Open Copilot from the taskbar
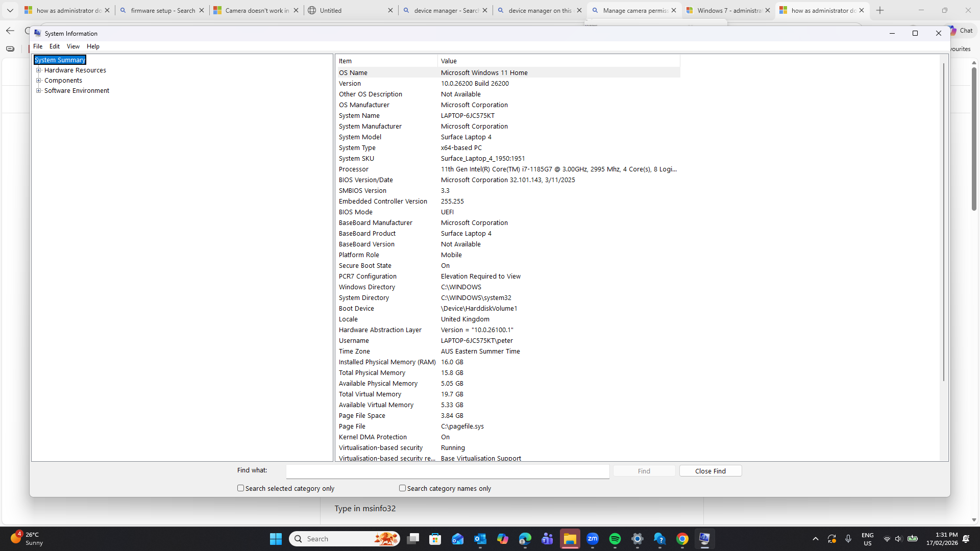The height and width of the screenshot is (551, 980). [503, 539]
